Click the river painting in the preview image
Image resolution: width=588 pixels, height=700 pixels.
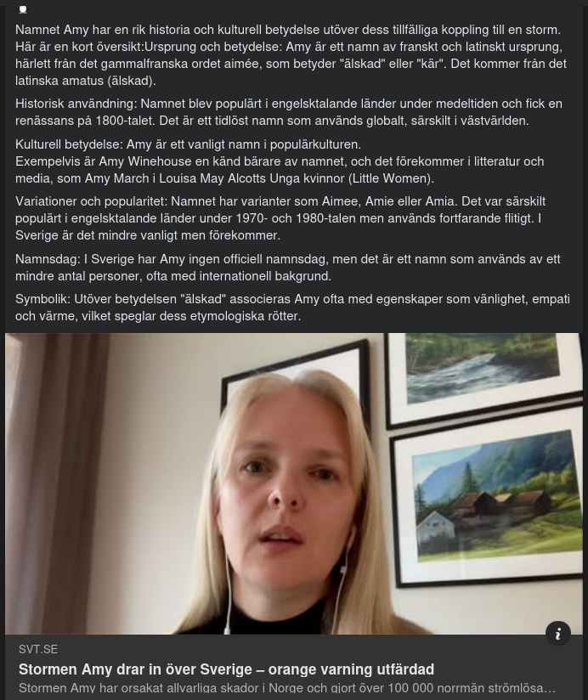(482, 370)
